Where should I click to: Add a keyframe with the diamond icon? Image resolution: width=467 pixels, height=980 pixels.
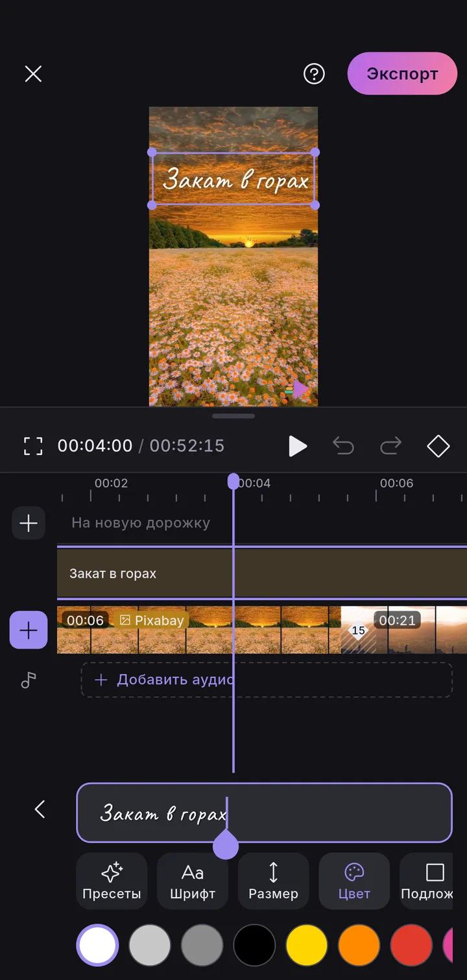438,446
